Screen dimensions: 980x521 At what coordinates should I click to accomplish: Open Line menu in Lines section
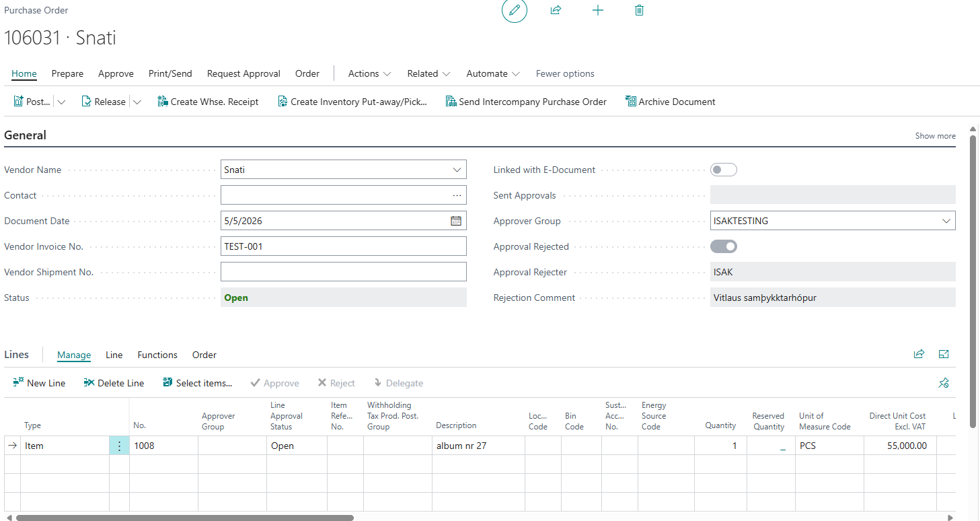coord(114,355)
